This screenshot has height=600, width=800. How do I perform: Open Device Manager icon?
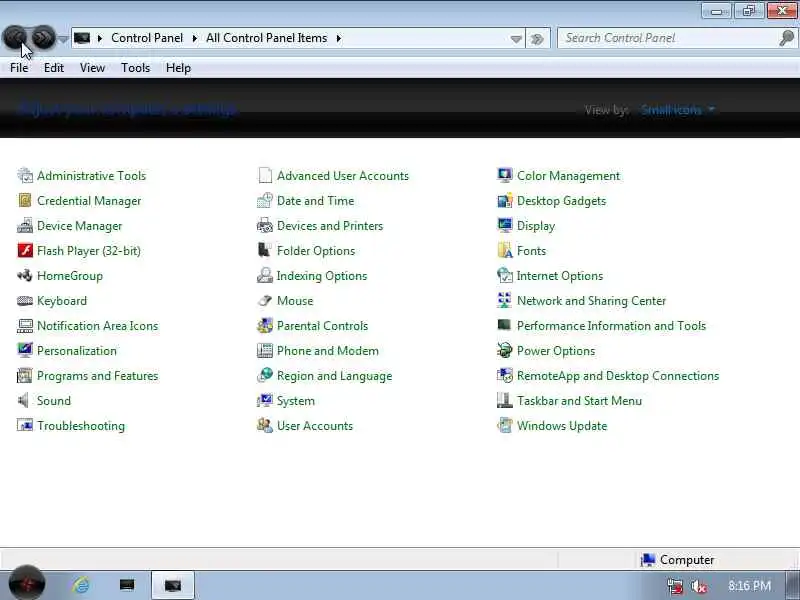[24, 226]
